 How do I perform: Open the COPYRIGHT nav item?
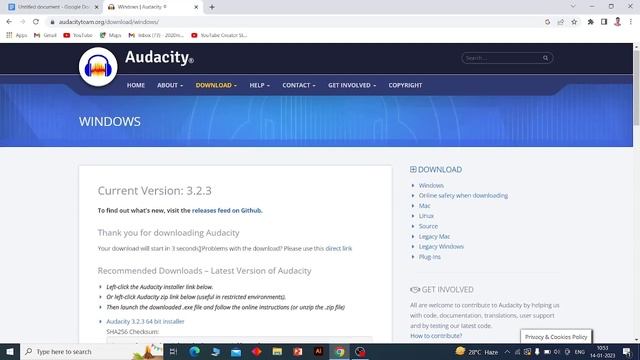click(405, 85)
